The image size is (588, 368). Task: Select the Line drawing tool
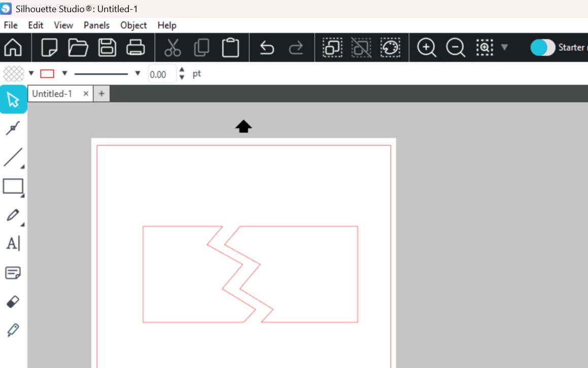pyautogui.click(x=13, y=157)
